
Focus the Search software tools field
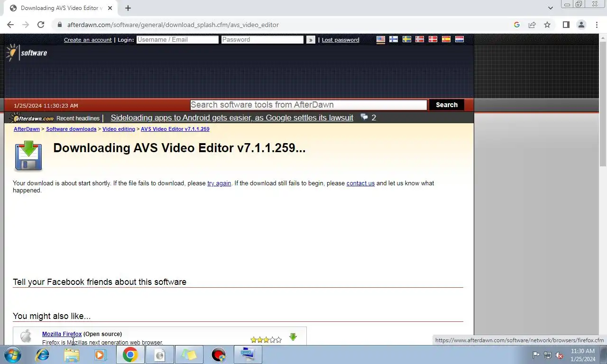pos(309,105)
